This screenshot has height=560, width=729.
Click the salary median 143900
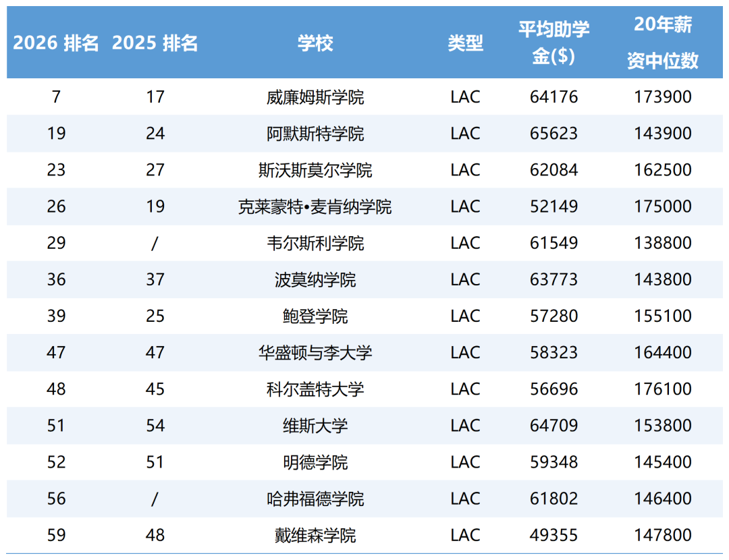coord(663,134)
